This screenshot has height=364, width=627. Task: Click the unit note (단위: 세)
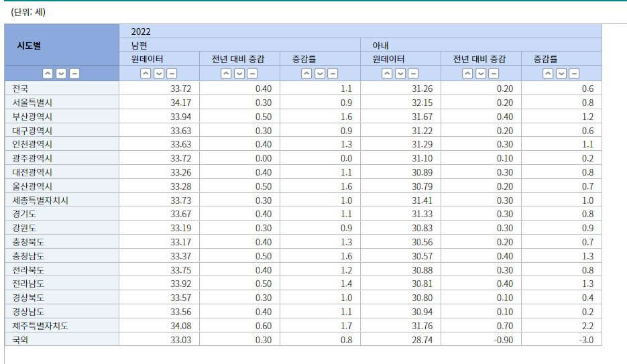click(28, 12)
